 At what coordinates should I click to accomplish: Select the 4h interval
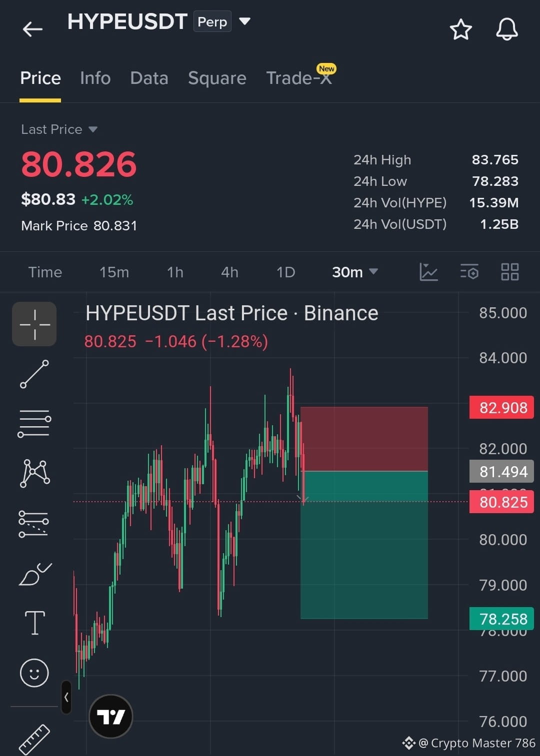(229, 272)
